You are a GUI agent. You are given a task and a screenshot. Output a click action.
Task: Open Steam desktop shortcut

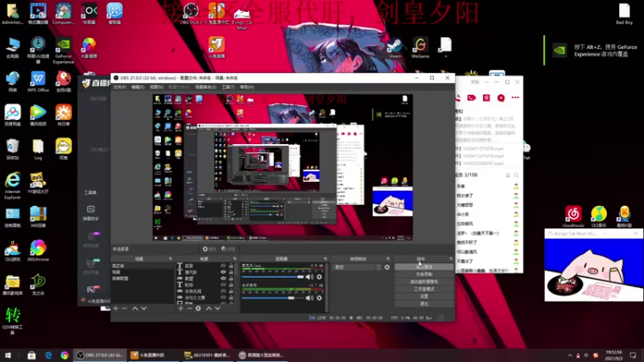click(x=394, y=47)
